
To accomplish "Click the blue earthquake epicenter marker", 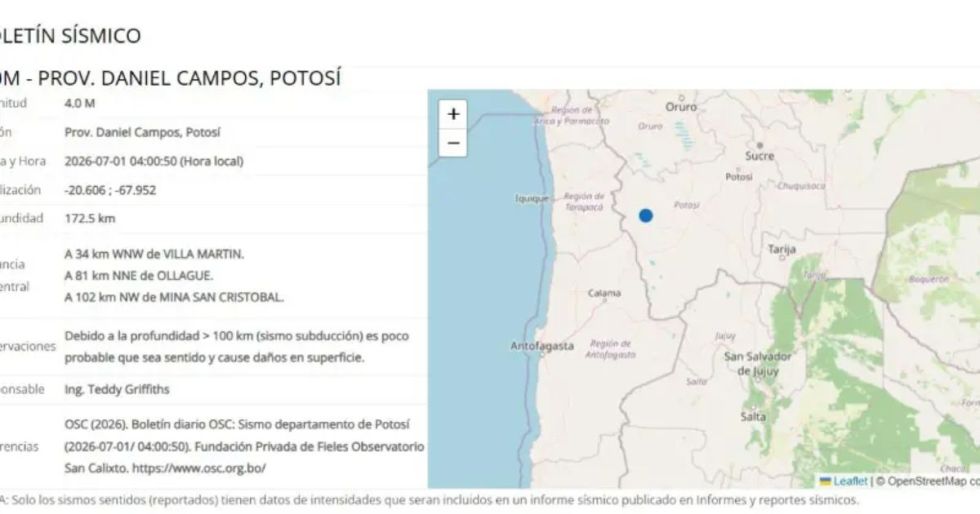I will pos(646,216).
